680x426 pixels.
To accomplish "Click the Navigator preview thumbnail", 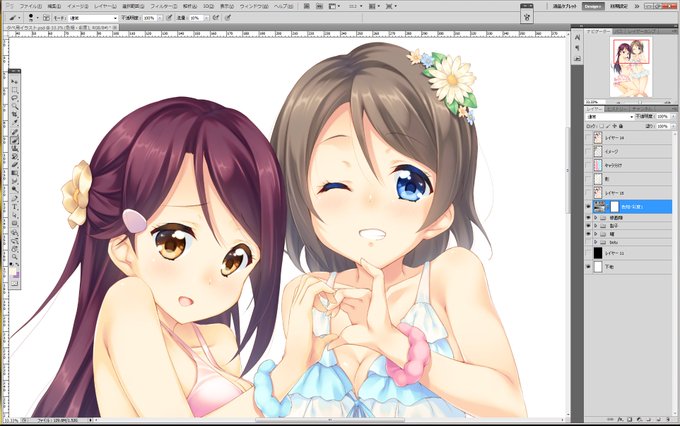I will pos(631,67).
